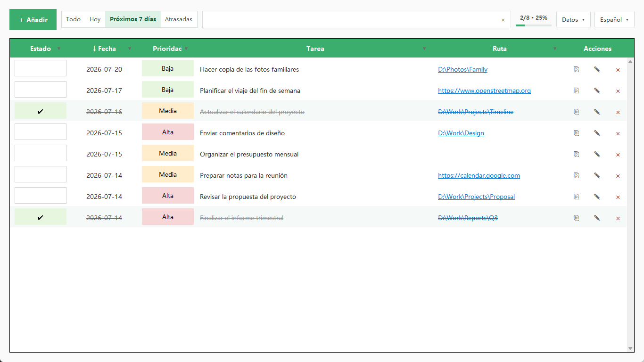Clear the search field with the x icon

(x=503, y=20)
